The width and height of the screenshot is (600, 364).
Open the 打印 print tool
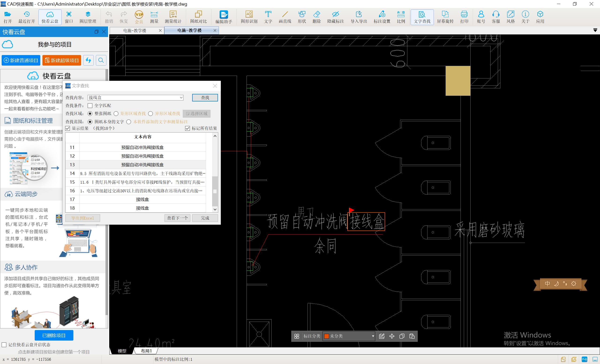point(464,17)
